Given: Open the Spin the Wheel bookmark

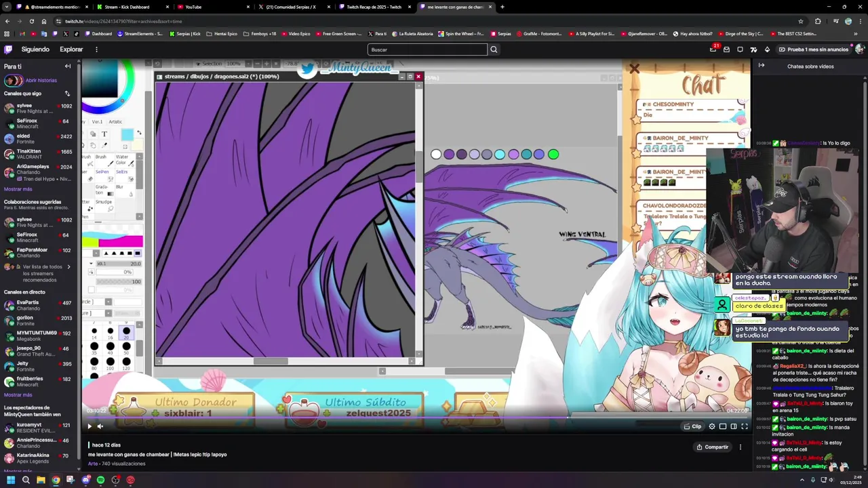Looking at the screenshot, I should 461,34.
